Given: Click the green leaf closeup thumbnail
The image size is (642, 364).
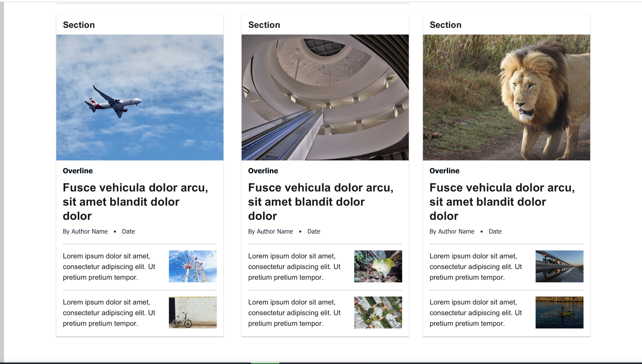Looking at the screenshot, I should (x=378, y=266).
